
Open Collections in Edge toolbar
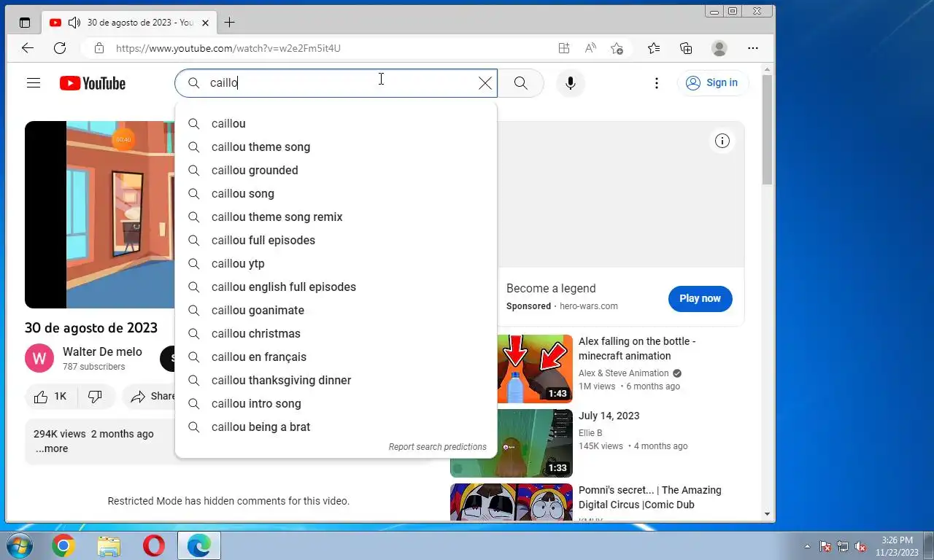tap(686, 48)
